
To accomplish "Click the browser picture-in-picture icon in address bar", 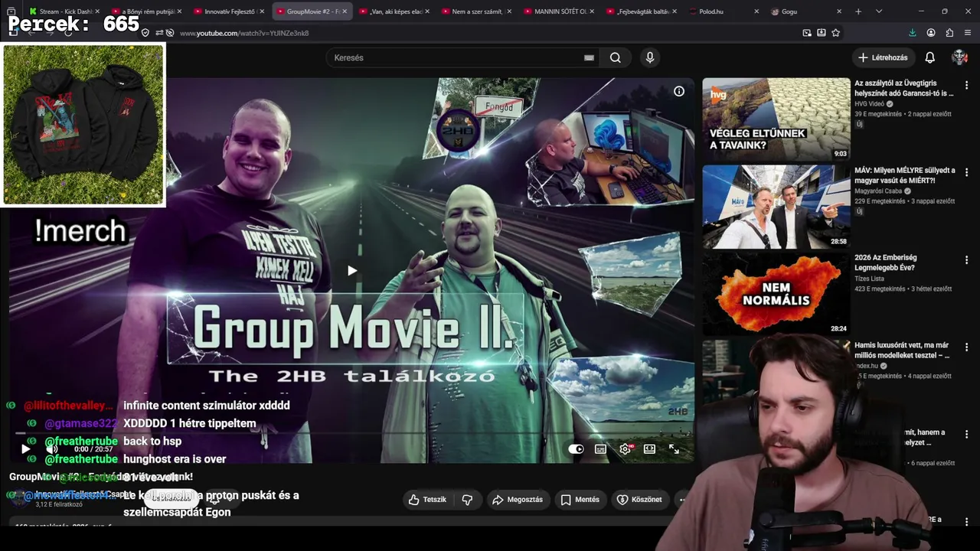I will pos(807,33).
